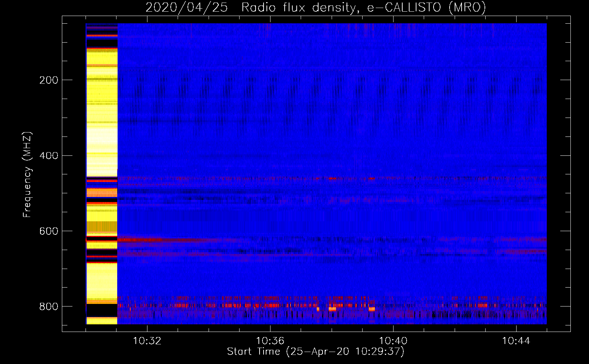This screenshot has height=364, width=589.
Task: Click the 10:32 time tick label
Action: pos(147,341)
